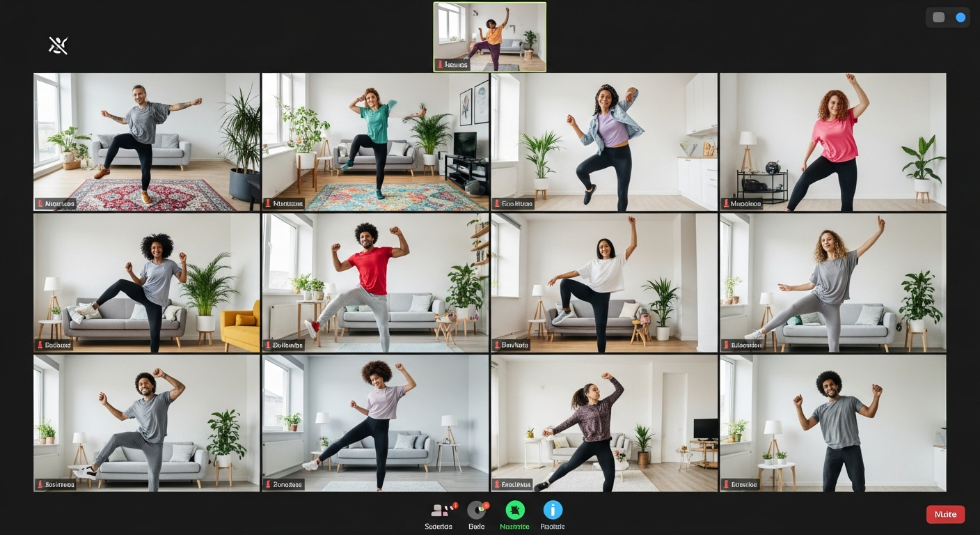Click the red mic indicator on the teal shirt tile
This screenshot has width=980, height=535.
click(x=268, y=204)
